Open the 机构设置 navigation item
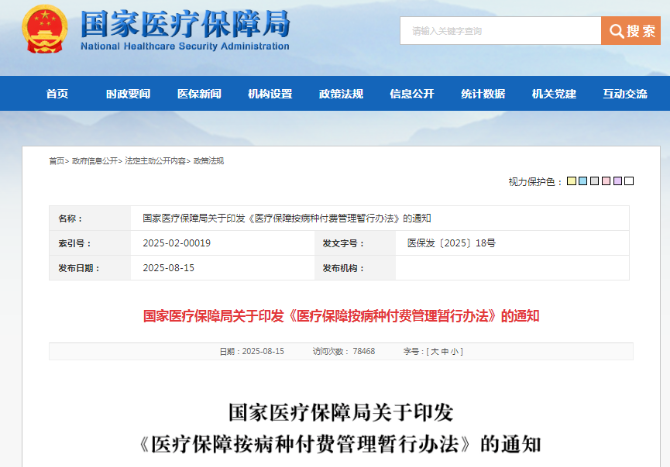670x467 pixels. 270,94
